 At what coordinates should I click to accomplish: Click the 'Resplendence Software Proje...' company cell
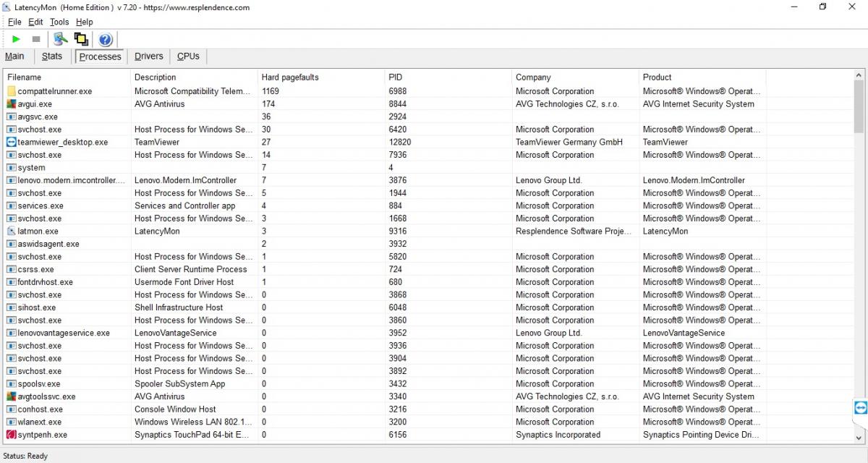point(574,231)
